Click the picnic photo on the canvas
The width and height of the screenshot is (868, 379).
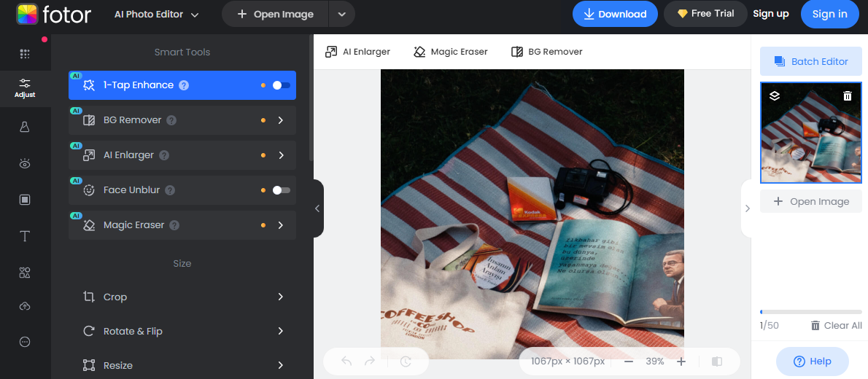click(532, 214)
